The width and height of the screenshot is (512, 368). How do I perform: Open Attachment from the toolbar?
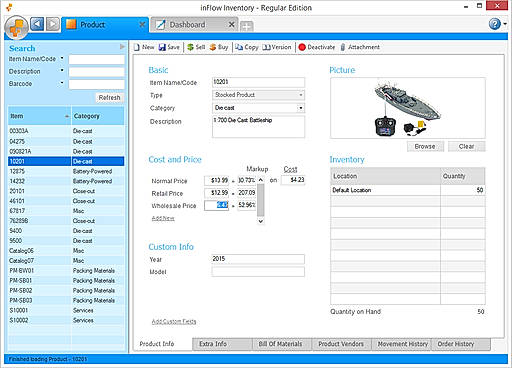360,47
